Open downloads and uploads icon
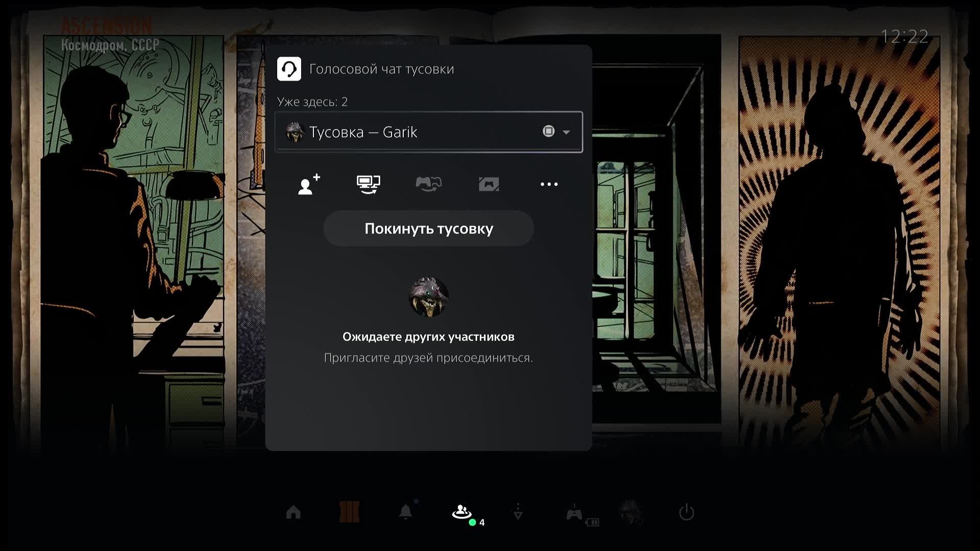This screenshot has height=551, width=980. pyautogui.click(x=518, y=512)
